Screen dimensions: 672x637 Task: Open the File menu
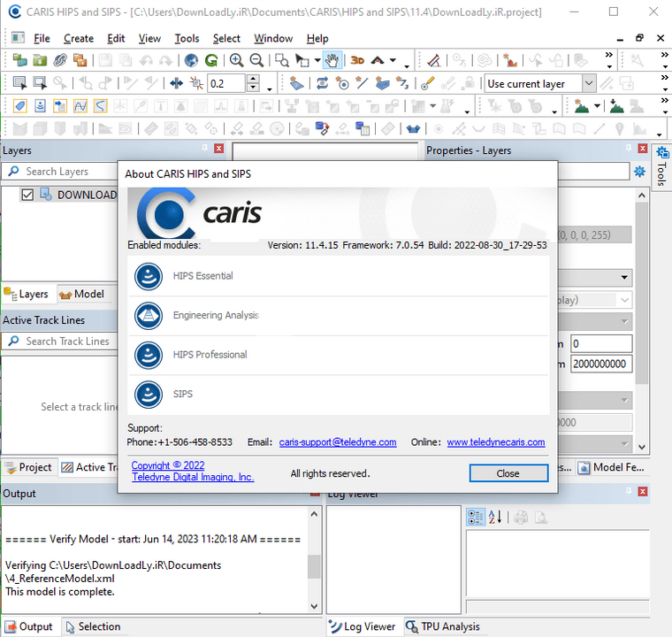[x=42, y=39]
